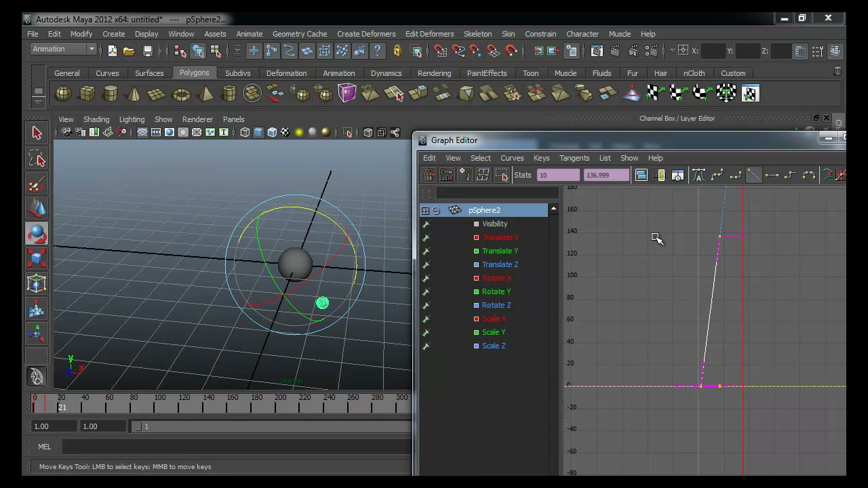Viewport: 868px width, 488px height.
Task: Select the Paint Selection tool in toolbox
Action: click(x=37, y=184)
